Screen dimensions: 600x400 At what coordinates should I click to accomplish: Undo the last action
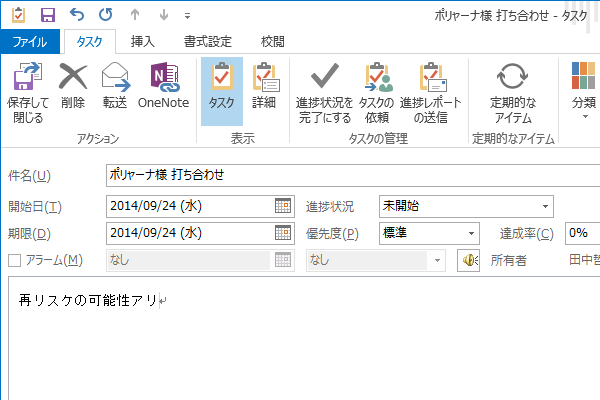(x=77, y=15)
